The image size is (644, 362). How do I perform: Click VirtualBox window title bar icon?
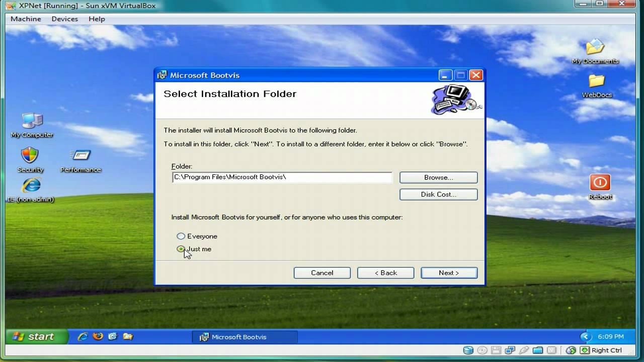tap(11, 6)
